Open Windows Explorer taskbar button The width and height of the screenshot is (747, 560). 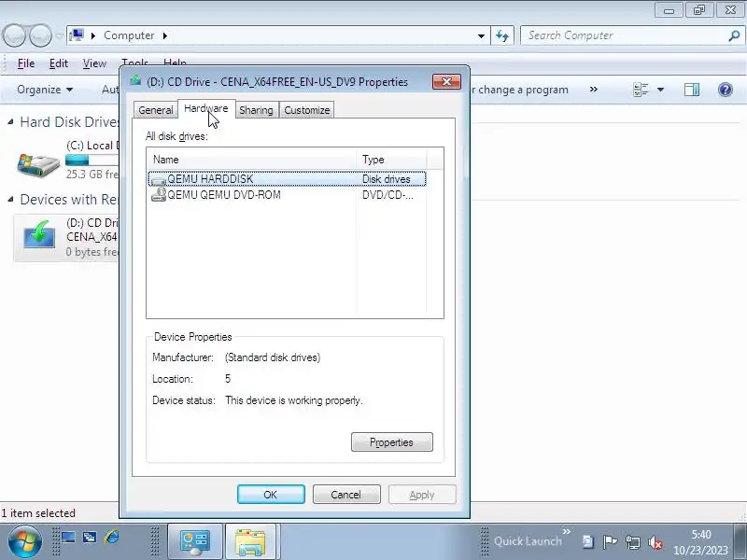tap(250, 542)
